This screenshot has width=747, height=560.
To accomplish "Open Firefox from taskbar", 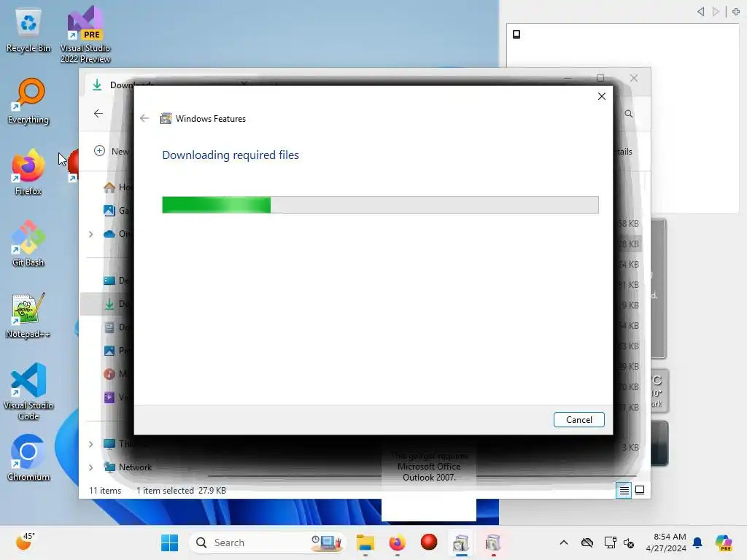I will point(398,542).
